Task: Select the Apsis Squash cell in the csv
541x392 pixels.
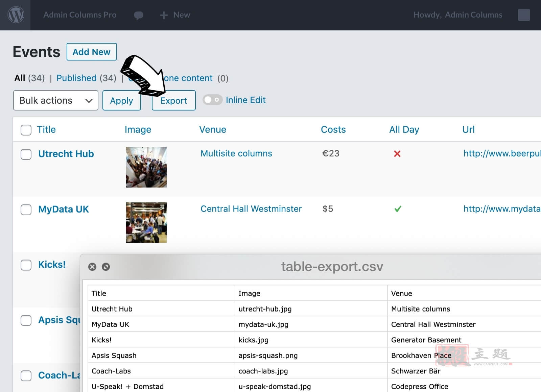Action: [161, 355]
